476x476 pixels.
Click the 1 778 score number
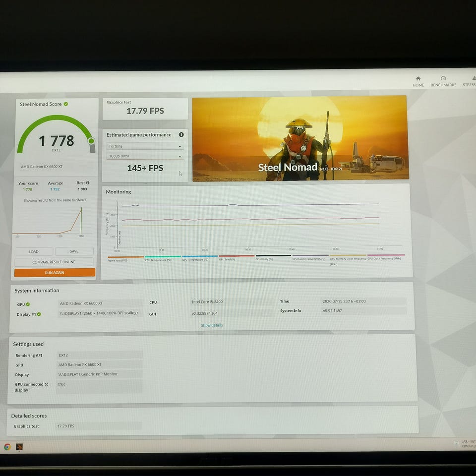tap(57, 141)
